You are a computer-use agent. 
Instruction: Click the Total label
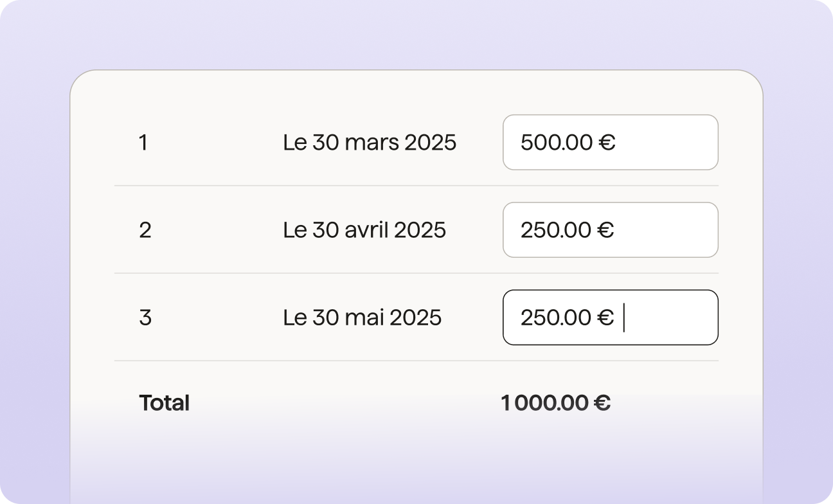point(164,403)
